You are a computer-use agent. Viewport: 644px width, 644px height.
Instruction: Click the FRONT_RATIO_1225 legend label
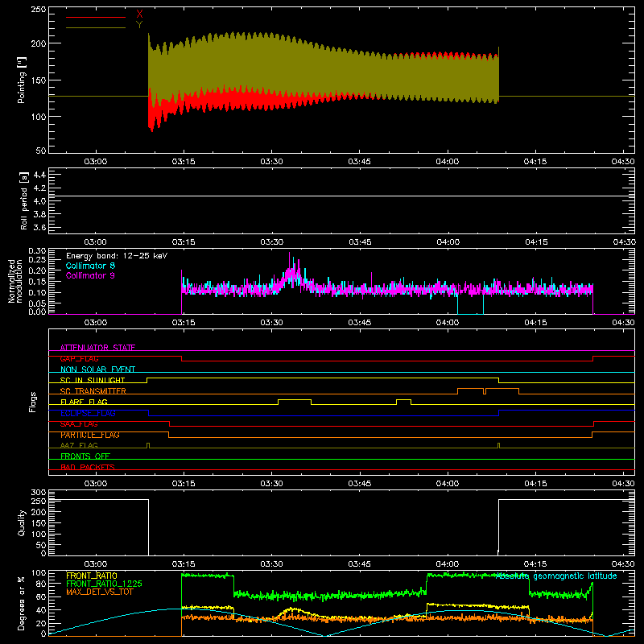[105, 584]
